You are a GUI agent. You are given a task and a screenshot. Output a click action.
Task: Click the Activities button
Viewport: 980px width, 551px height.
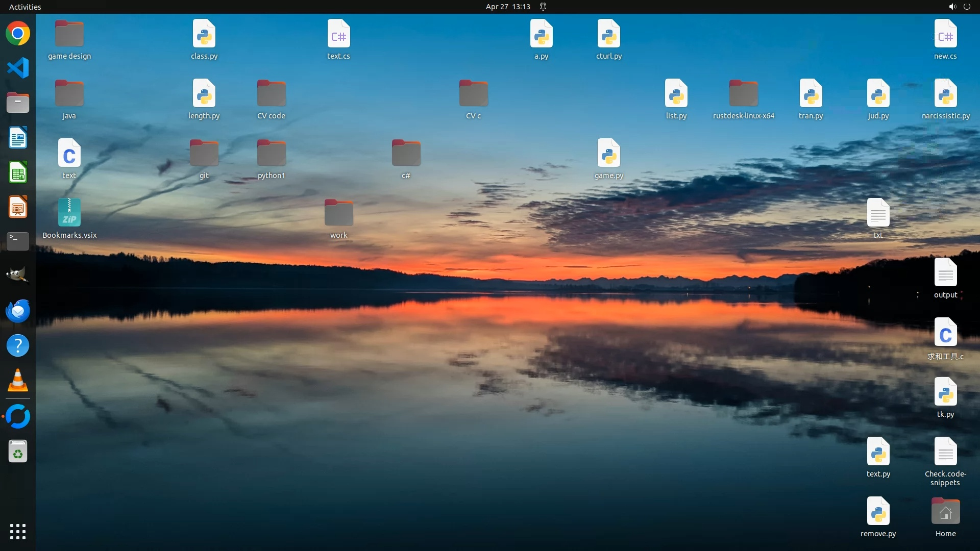coord(25,7)
